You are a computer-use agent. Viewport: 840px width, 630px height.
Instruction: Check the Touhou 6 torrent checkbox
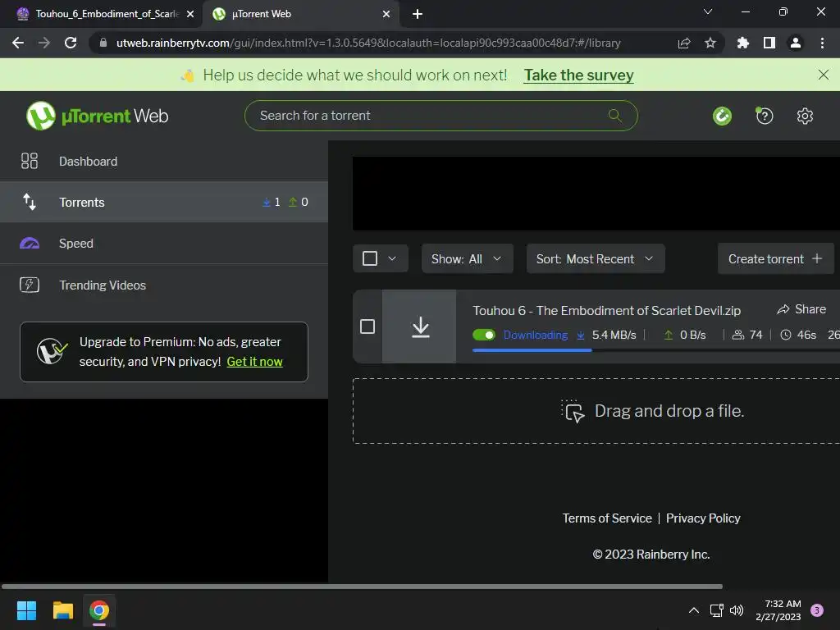click(x=367, y=326)
